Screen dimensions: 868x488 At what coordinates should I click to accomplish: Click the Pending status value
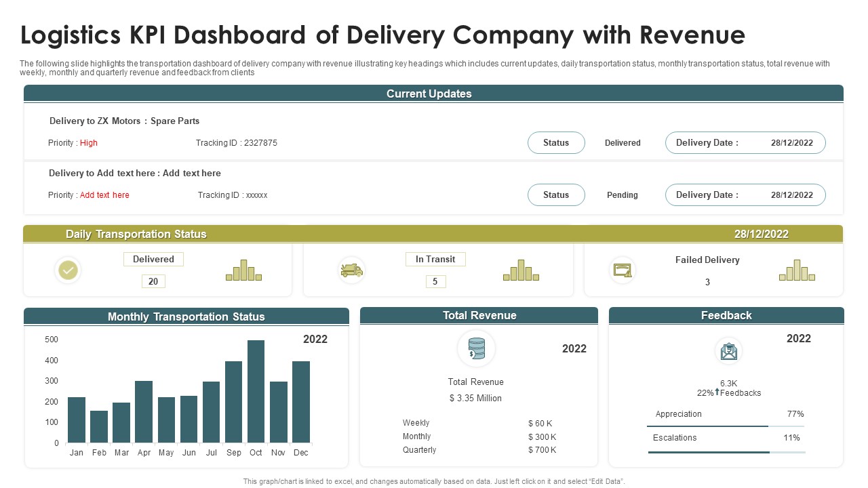623,195
